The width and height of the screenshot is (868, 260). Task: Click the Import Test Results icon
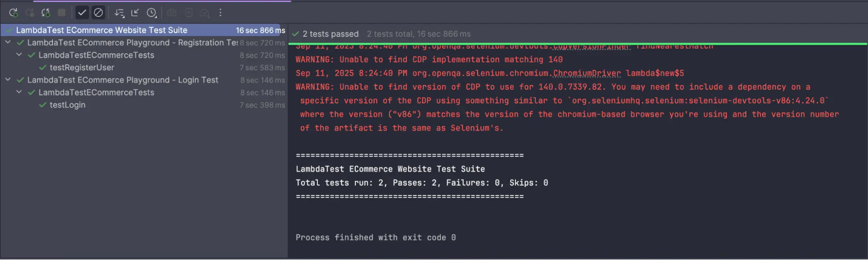pyautogui.click(x=188, y=13)
